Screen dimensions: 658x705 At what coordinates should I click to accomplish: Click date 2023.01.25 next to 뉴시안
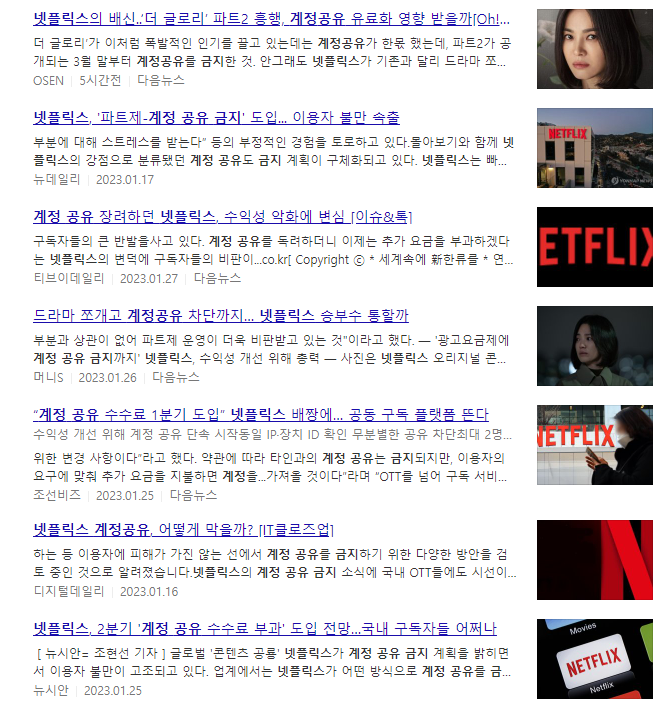[113, 691]
